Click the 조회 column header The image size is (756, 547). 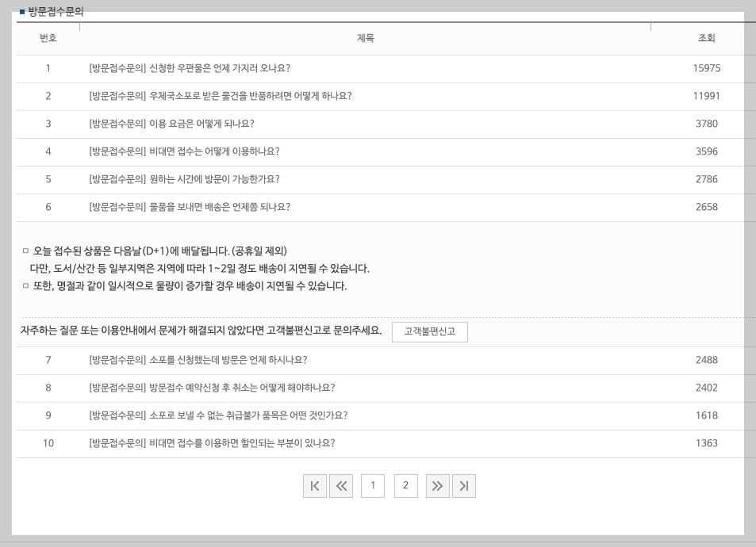pyautogui.click(x=701, y=37)
